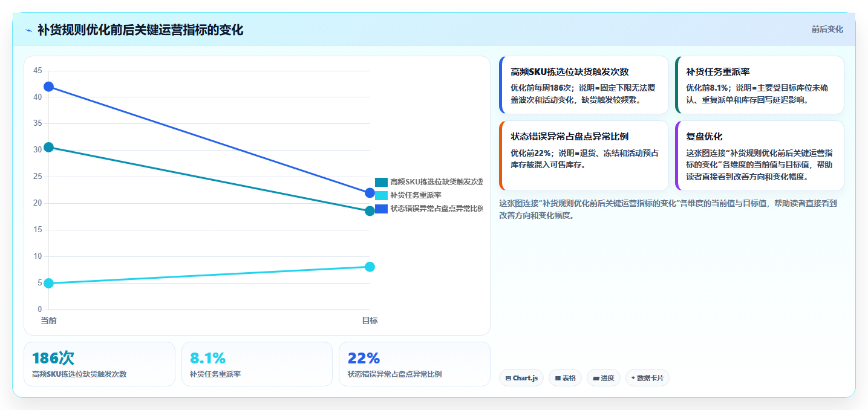Click the 当前 x-axis label
The image size is (868, 410).
[49, 321]
